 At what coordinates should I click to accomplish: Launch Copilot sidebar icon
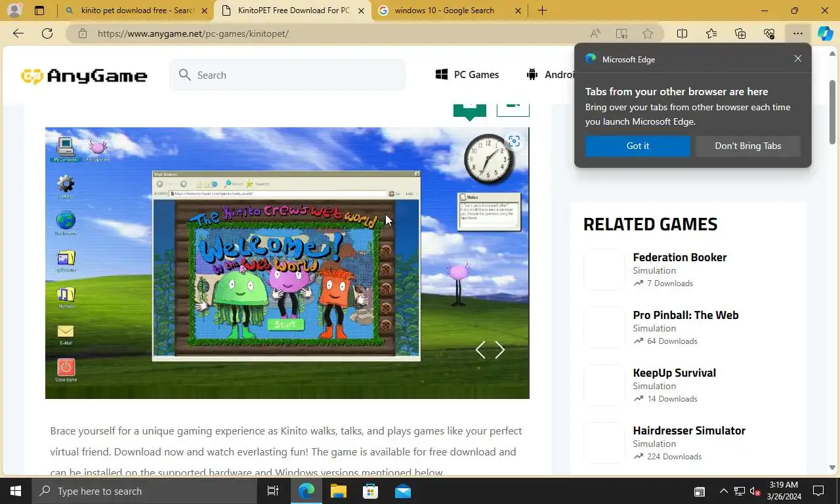point(826,33)
